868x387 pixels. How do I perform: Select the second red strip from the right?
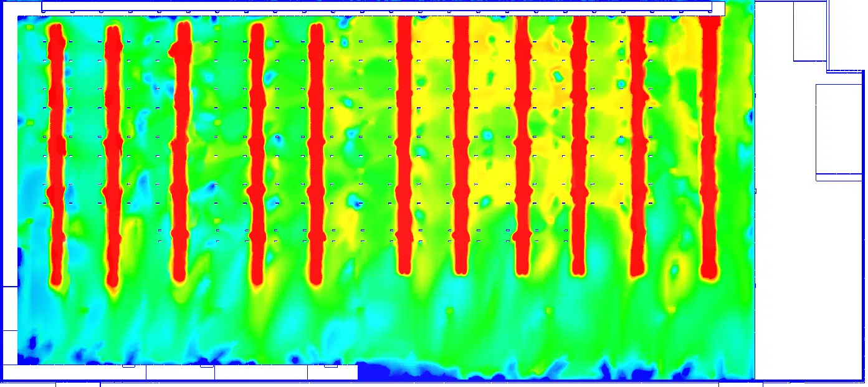point(637,146)
